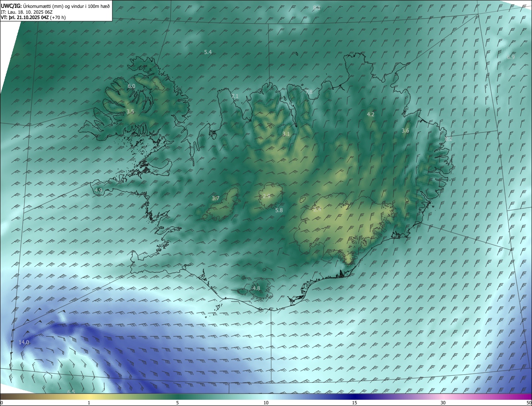The image size is (532, 406).
Task: Click the 3.6 value in east Iceland
Action: point(405,131)
